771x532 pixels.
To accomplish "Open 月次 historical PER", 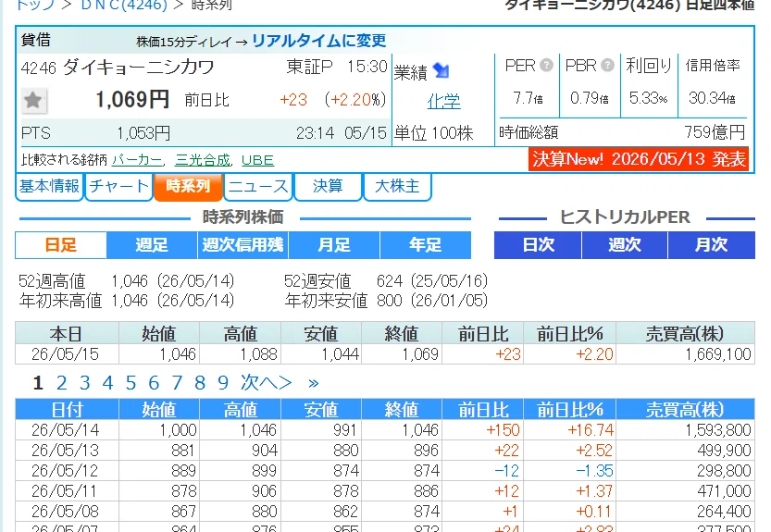I will tap(712, 245).
